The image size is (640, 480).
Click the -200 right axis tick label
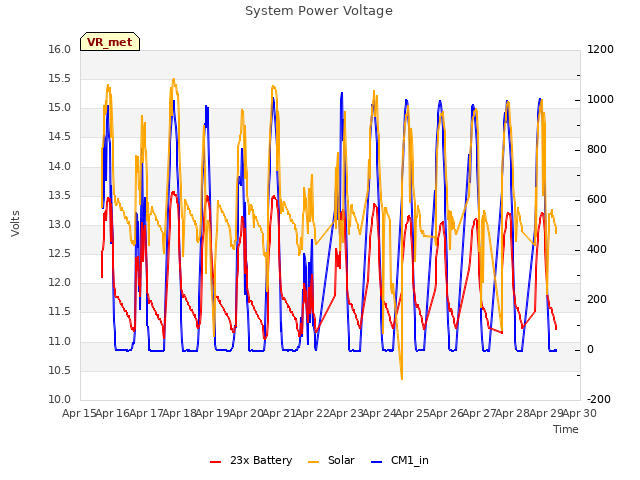tap(598, 400)
